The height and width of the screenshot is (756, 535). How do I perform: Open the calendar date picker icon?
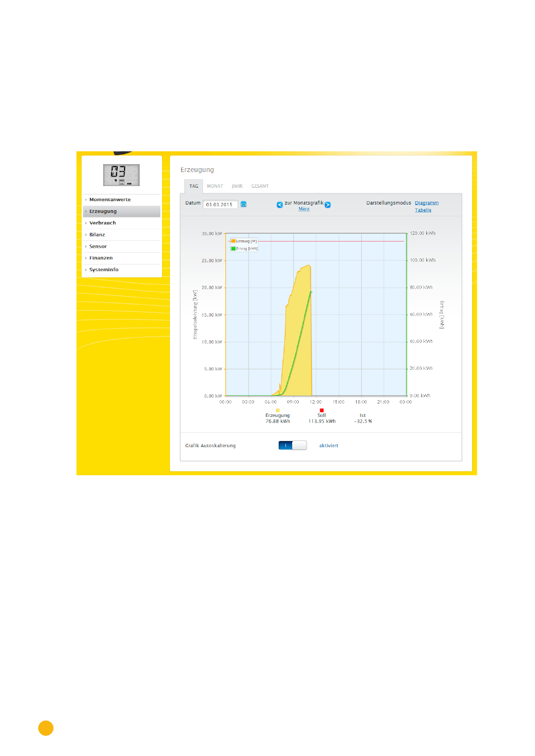click(x=243, y=204)
